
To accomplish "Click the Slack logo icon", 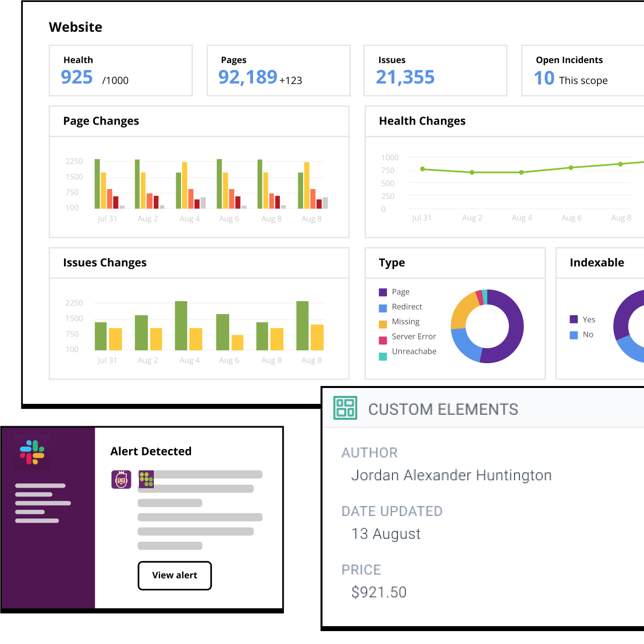I will [32, 452].
